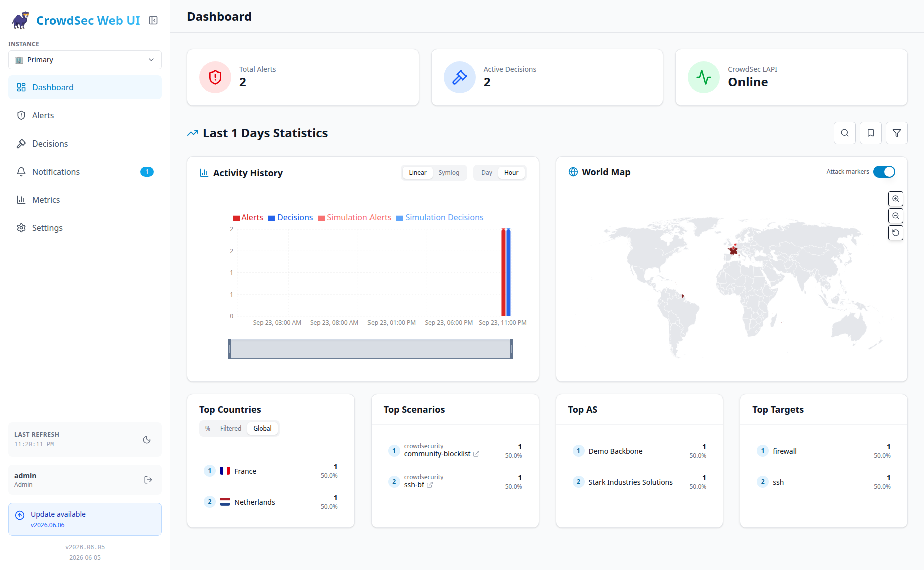Open the Dashboard page in the sidebar
Screen dimensions: 924x570
tap(85, 87)
